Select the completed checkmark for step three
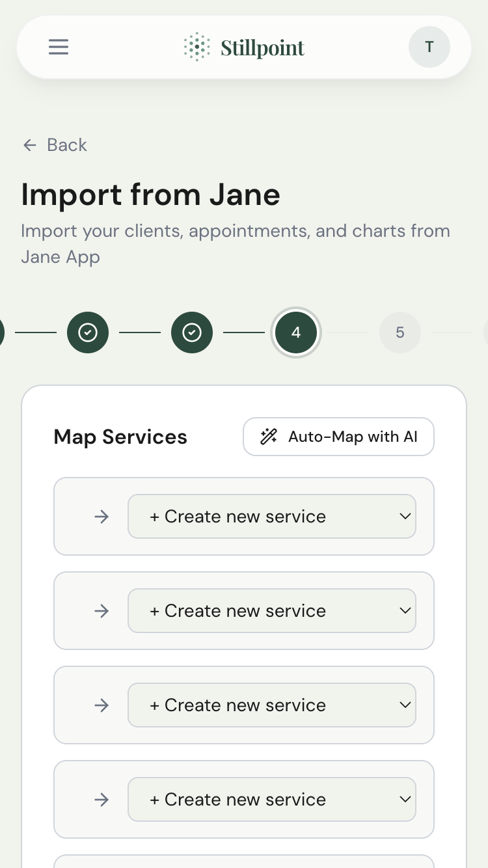 pos(192,332)
